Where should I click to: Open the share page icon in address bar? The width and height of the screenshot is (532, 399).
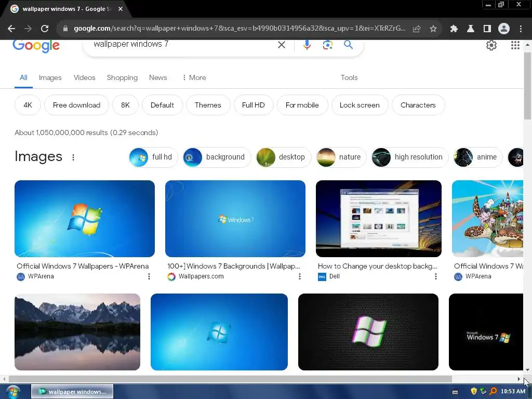[417, 29]
